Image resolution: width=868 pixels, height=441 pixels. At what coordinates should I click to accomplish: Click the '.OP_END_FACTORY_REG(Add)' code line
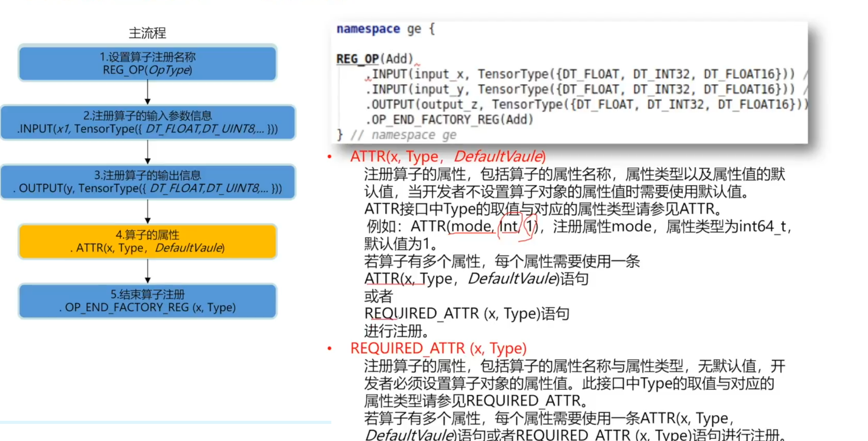coord(449,119)
